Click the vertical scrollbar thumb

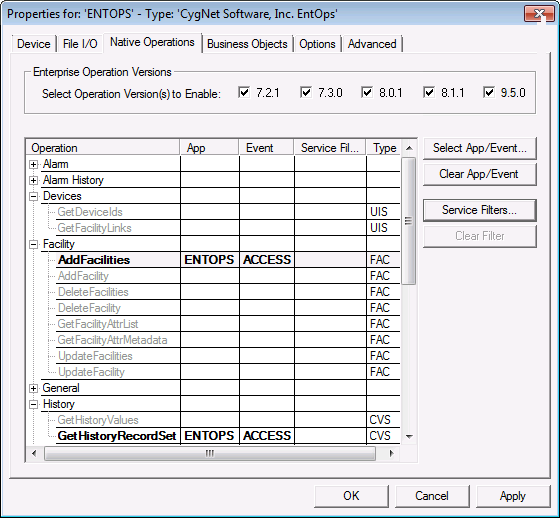click(x=409, y=221)
